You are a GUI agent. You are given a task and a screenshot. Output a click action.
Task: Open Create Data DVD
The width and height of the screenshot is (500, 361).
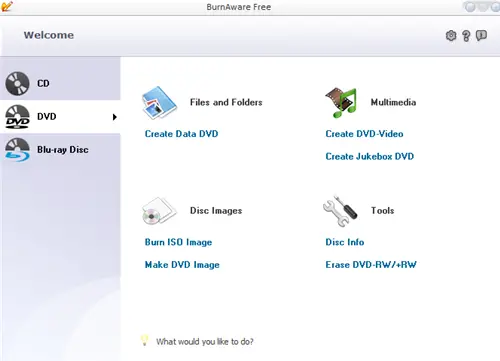pos(181,134)
